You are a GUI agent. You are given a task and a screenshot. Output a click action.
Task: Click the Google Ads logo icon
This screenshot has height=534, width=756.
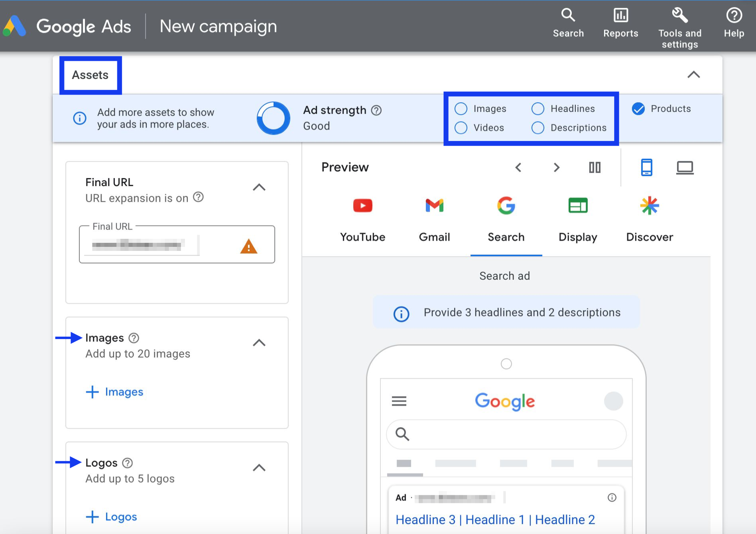click(x=14, y=26)
